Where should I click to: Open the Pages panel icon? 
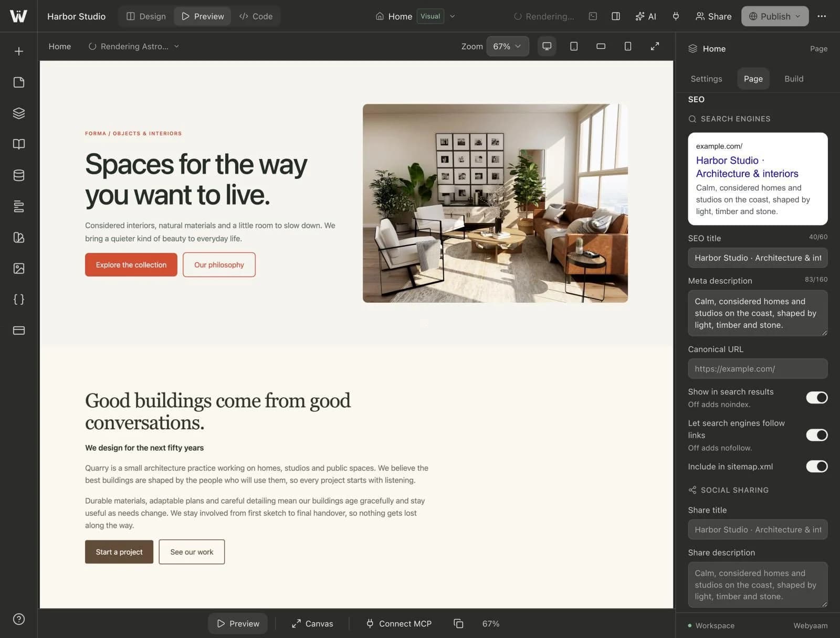click(x=19, y=82)
